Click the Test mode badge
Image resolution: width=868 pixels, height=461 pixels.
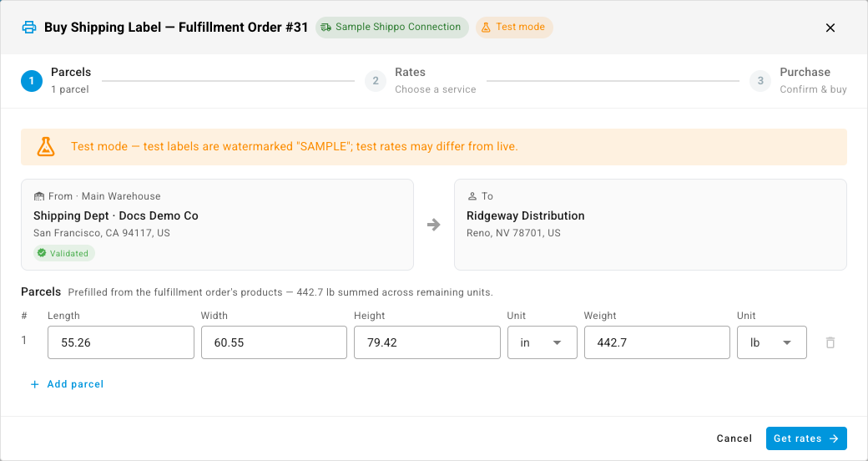(514, 28)
